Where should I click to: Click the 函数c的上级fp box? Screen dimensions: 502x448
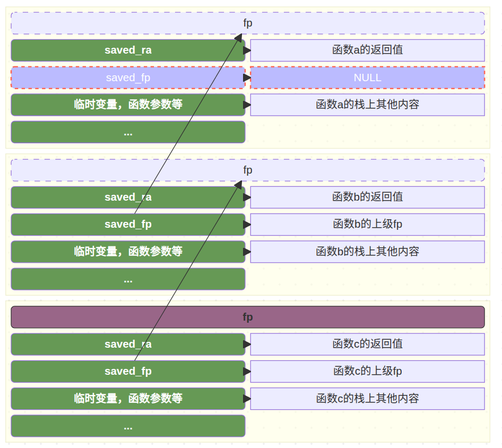pos(367,371)
